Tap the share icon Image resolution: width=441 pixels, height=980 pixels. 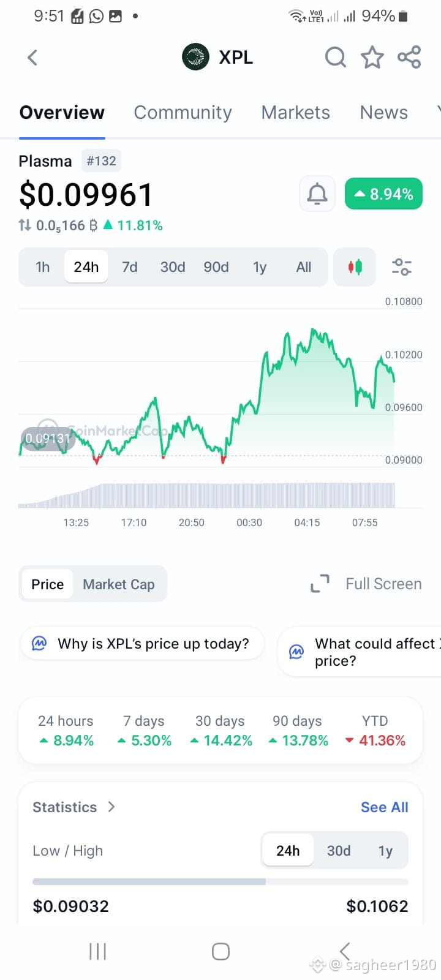click(x=409, y=57)
